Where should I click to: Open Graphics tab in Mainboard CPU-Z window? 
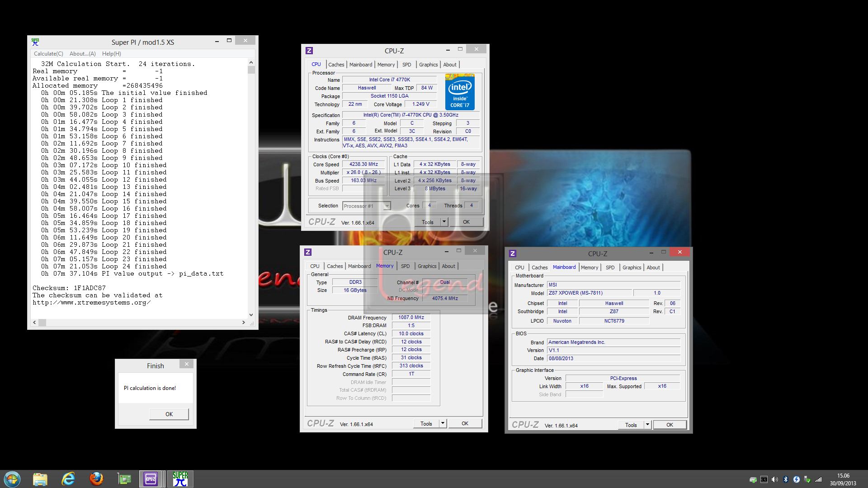point(632,267)
